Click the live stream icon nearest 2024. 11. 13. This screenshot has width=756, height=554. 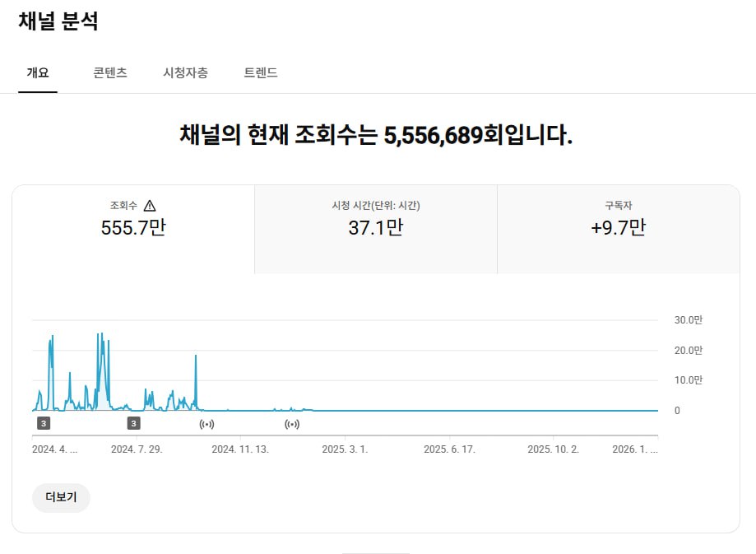click(207, 425)
